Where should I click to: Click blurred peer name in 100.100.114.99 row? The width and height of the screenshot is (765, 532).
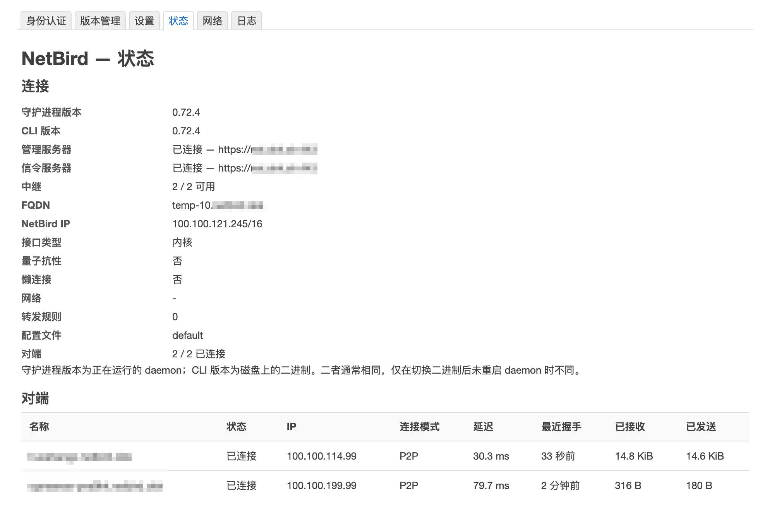click(x=79, y=457)
